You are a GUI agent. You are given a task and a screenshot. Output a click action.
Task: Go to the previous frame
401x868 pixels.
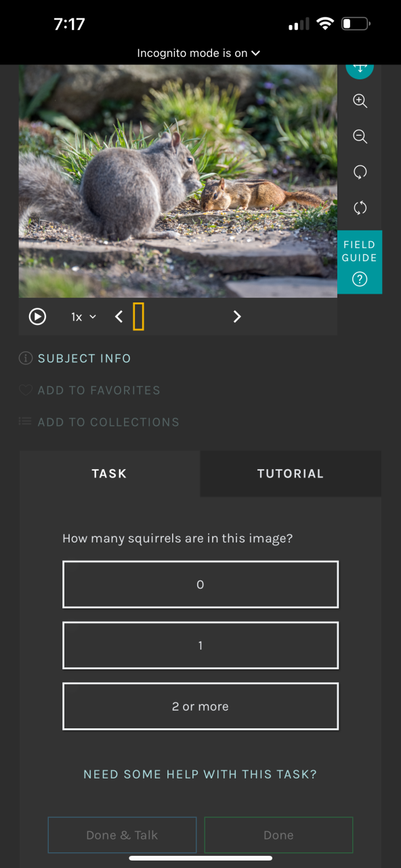coord(119,317)
